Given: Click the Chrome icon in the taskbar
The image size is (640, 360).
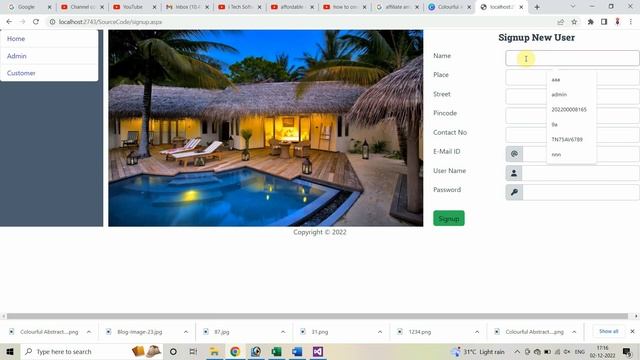Looking at the screenshot, I should click(x=235, y=351).
